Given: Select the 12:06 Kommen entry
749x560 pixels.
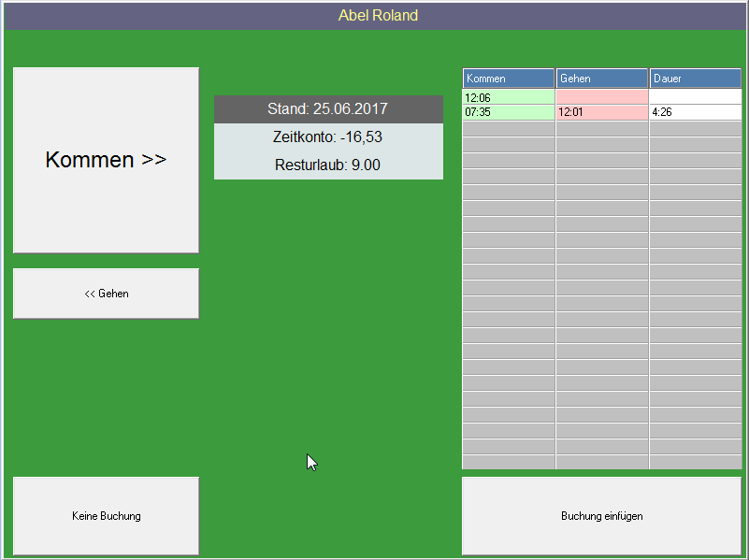Looking at the screenshot, I should click(x=508, y=97).
